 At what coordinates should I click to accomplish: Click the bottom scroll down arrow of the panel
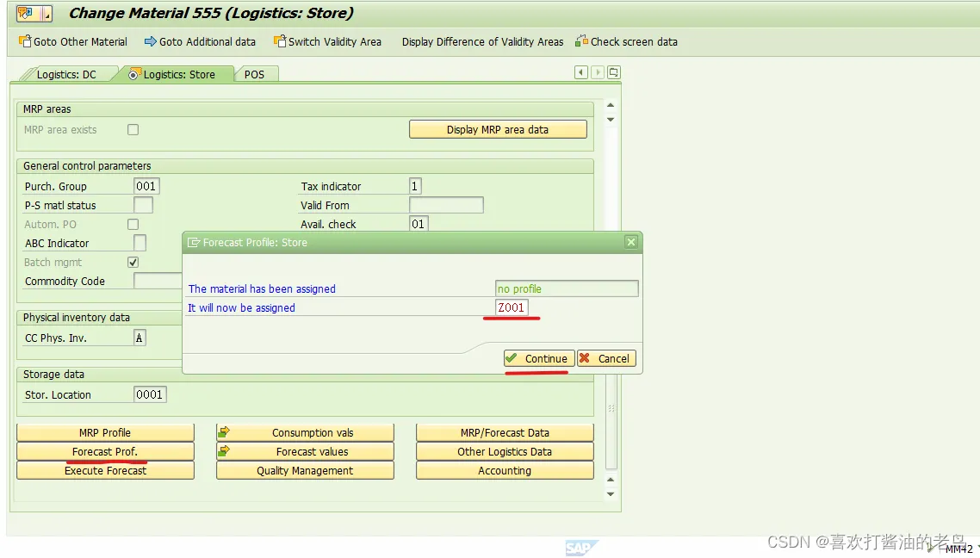611,494
